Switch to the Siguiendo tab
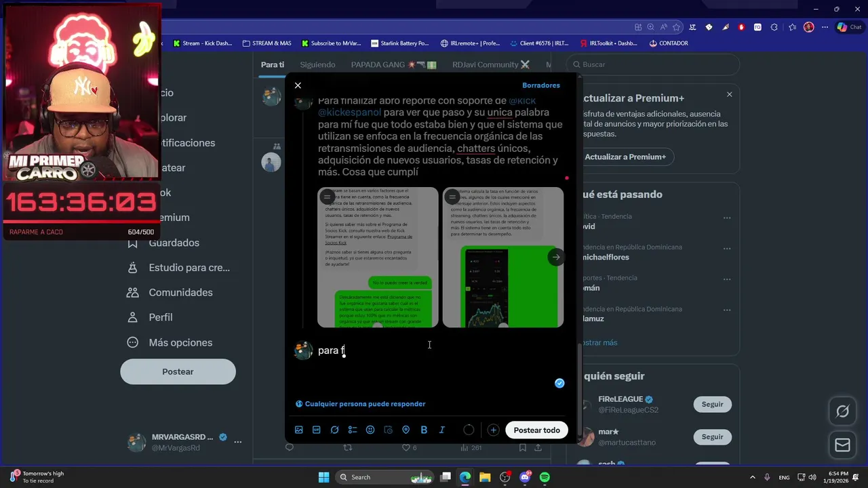Viewport: 868px width, 488px height. point(317,64)
